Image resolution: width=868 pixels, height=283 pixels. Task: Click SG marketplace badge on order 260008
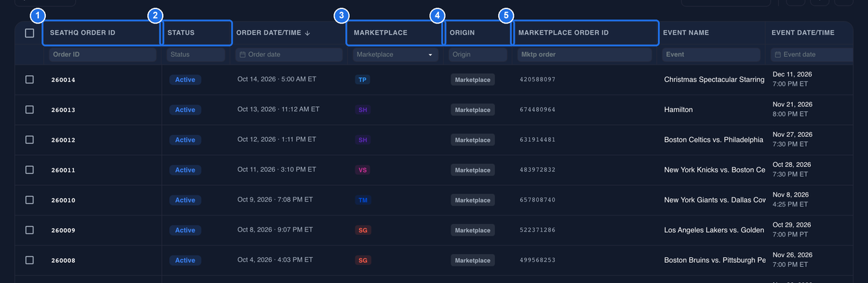pos(362,260)
